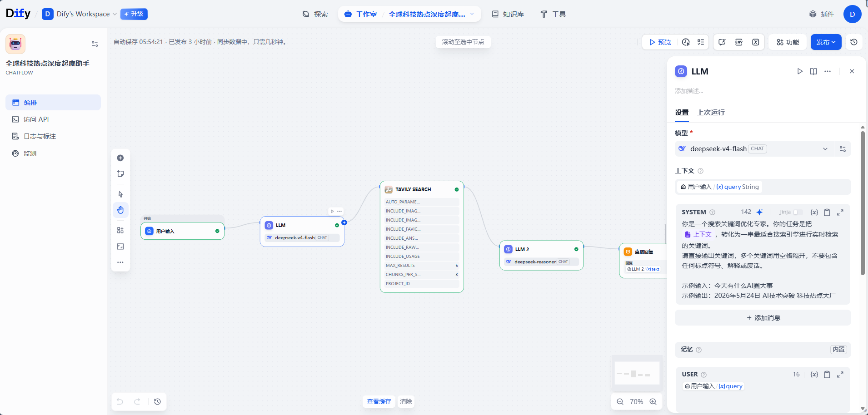Close the LLM settings panel
This screenshot has height=415, width=868.
coord(852,71)
